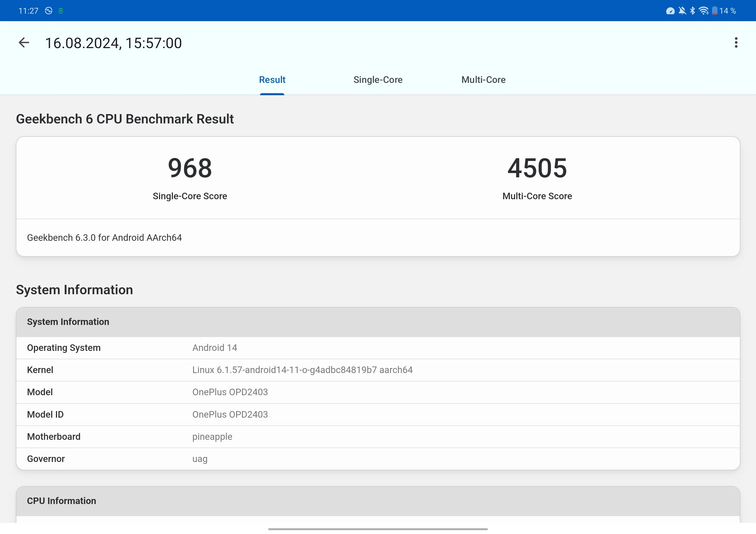Click the Operating System row label
Viewport: 756px width, 534px height.
coord(64,348)
